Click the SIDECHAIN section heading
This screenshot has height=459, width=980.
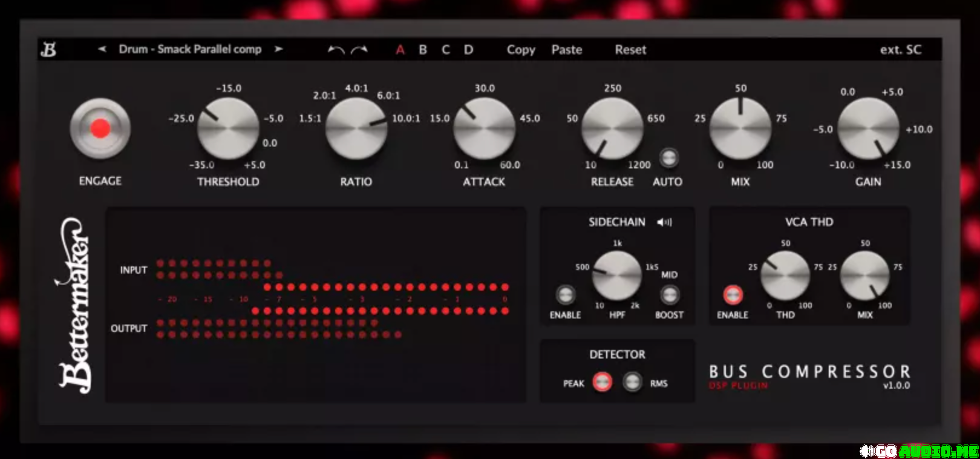[617, 222]
